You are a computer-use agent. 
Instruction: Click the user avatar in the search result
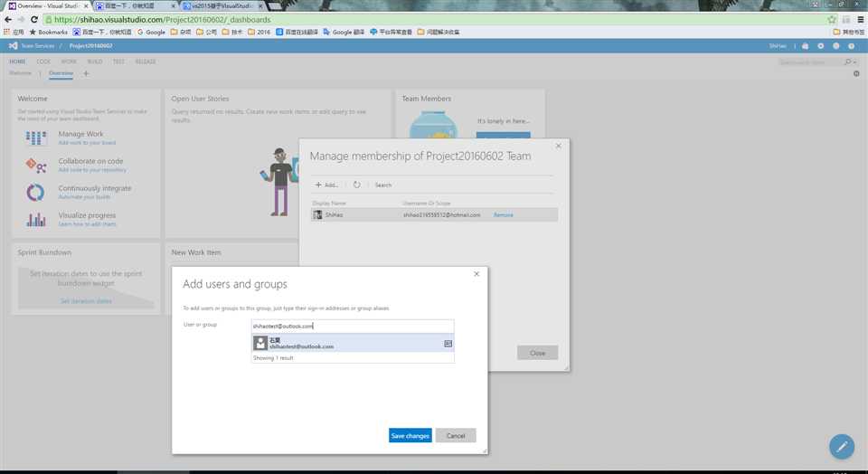pos(260,344)
